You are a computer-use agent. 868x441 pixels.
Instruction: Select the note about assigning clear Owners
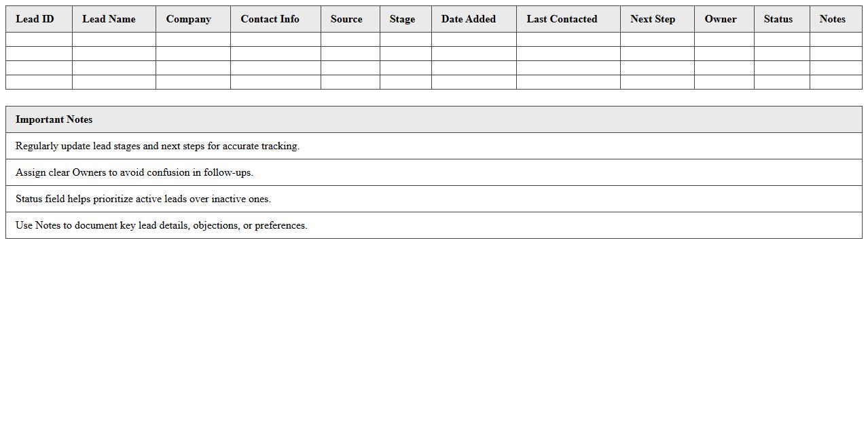pos(134,172)
